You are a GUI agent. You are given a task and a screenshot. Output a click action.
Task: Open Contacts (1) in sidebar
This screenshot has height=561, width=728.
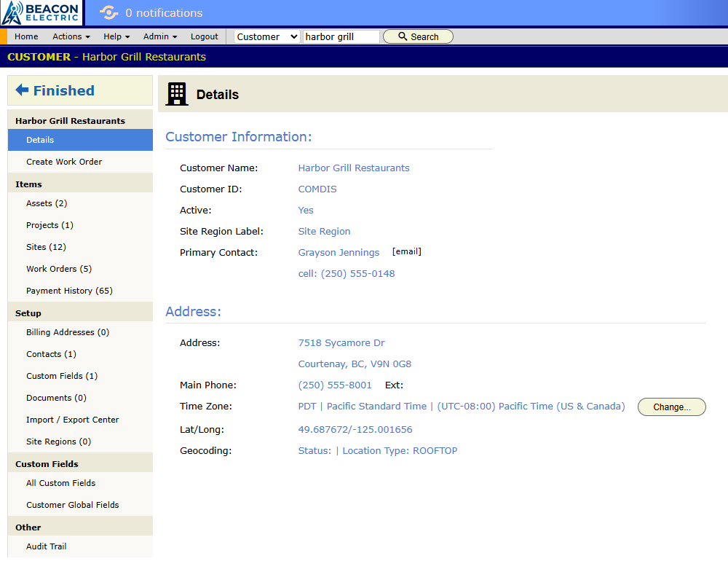[80, 354]
